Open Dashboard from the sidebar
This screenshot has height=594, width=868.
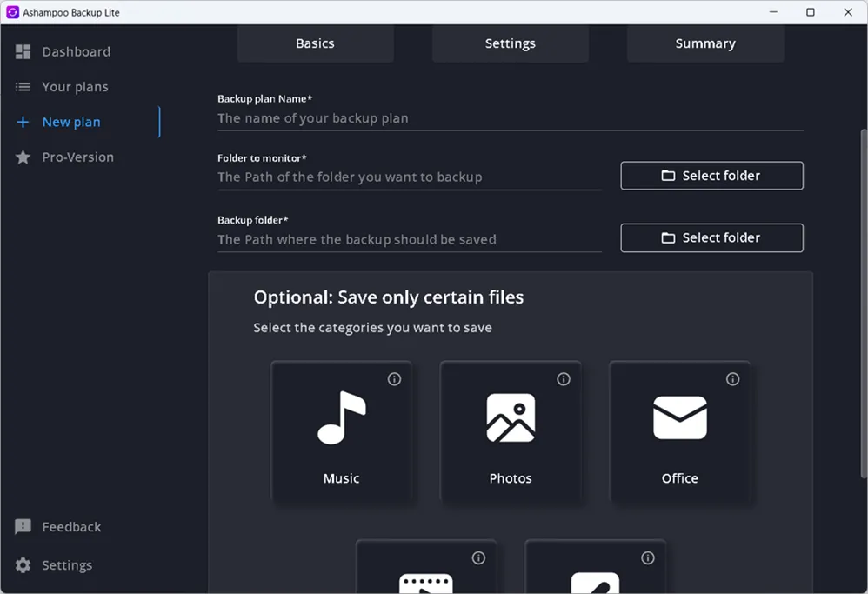pyautogui.click(x=76, y=52)
